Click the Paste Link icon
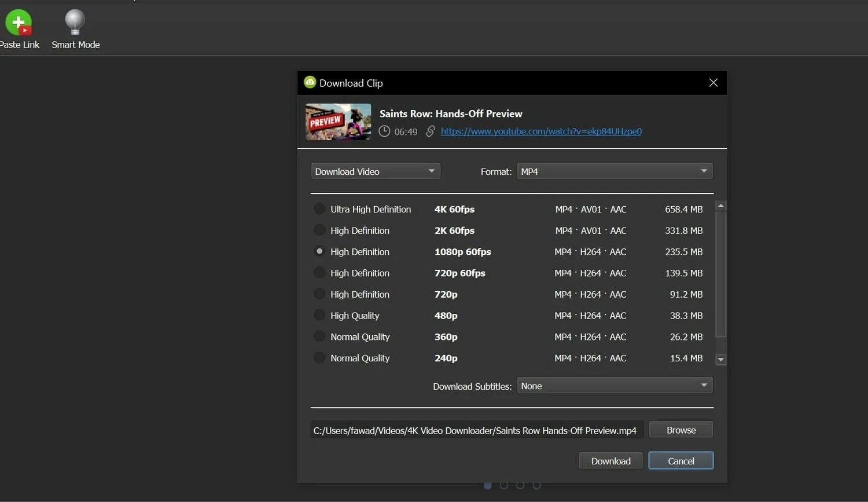Image resolution: width=868 pixels, height=502 pixels. tap(19, 23)
